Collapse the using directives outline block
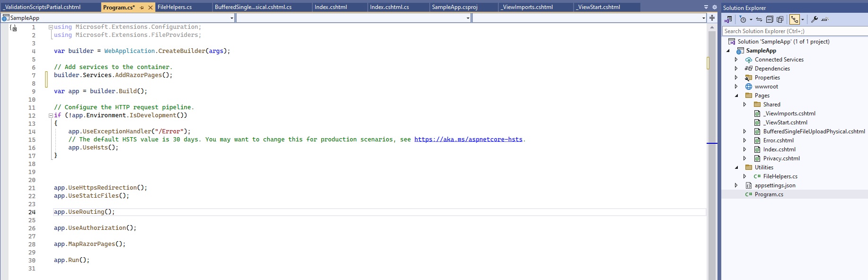This screenshot has height=280, width=868. click(x=51, y=27)
